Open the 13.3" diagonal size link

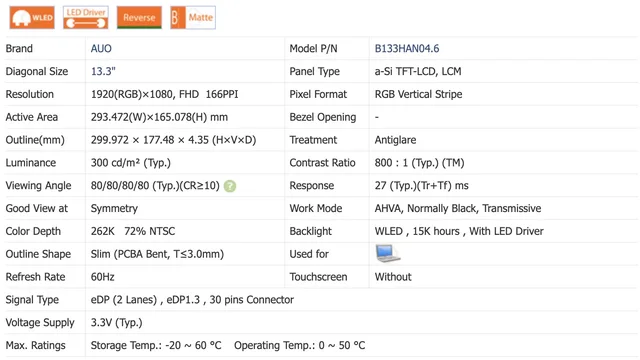click(103, 71)
